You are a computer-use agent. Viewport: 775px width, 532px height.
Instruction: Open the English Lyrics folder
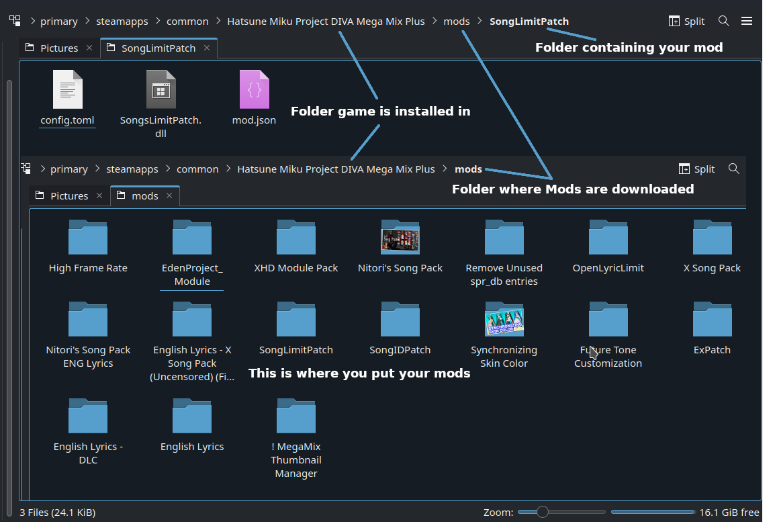(x=192, y=416)
